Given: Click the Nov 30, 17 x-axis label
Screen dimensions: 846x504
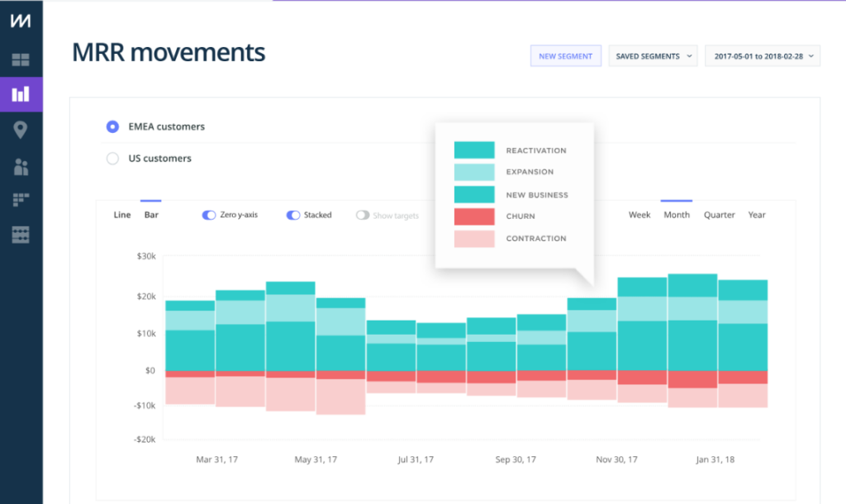Looking at the screenshot, I should point(616,459).
